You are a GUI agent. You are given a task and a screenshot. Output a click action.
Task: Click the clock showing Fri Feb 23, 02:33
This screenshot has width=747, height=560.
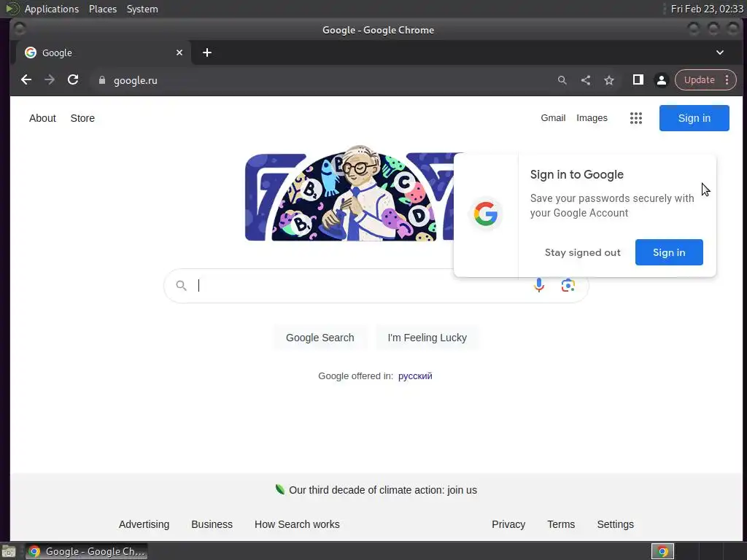pyautogui.click(x=706, y=9)
